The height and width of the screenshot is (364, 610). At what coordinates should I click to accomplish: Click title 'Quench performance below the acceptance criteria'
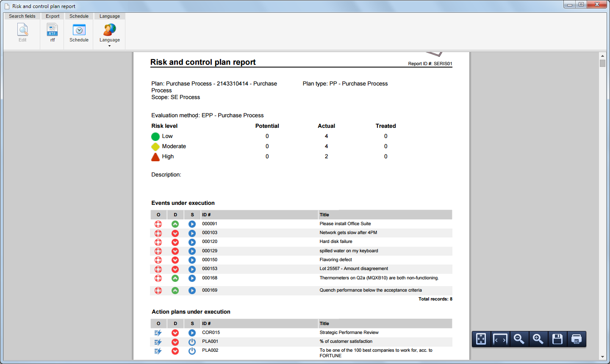371,290
